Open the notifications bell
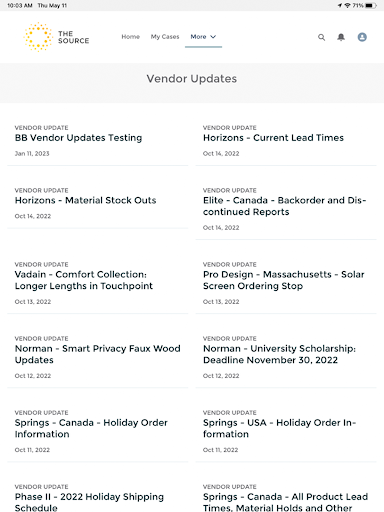Image resolution: width=384 pixels, height=512 pixels. tap(341, 37)
